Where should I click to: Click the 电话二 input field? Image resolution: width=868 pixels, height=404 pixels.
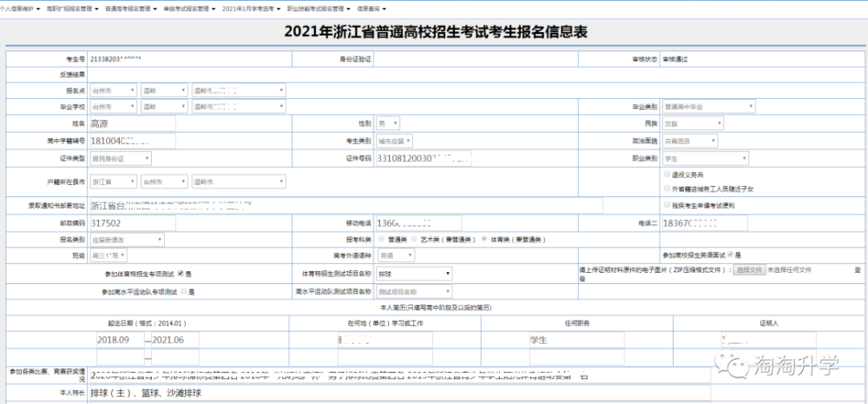click(704, 223)
